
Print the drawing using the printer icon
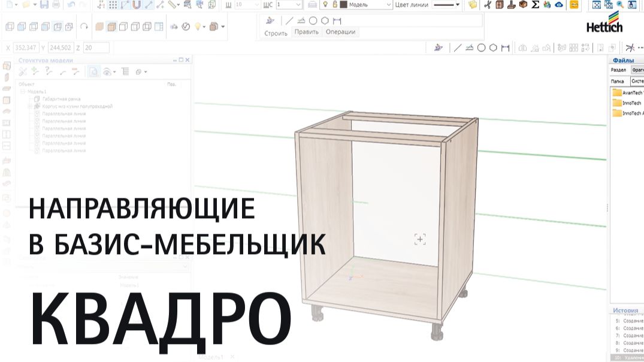coord(56,5)
